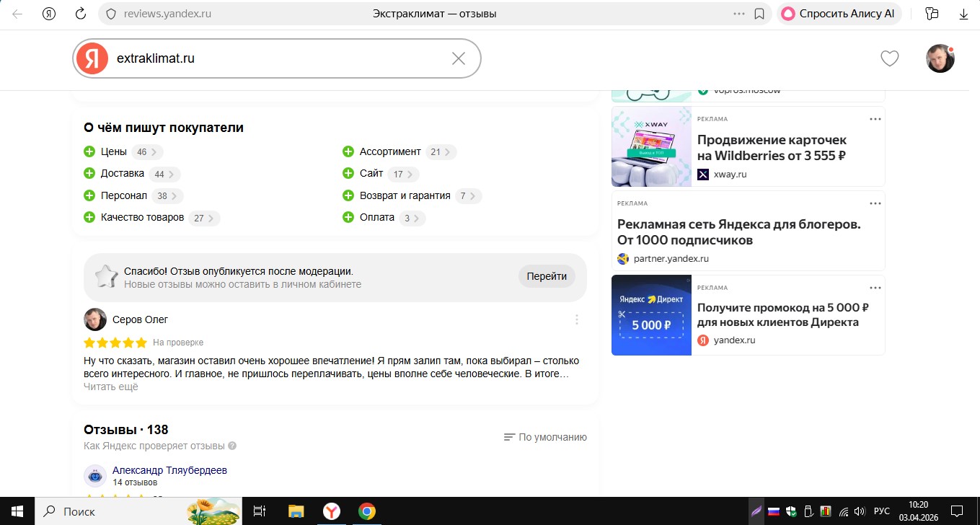
Task: Click Александр Тляубердеев's avatar
Action: coord(95,476)
